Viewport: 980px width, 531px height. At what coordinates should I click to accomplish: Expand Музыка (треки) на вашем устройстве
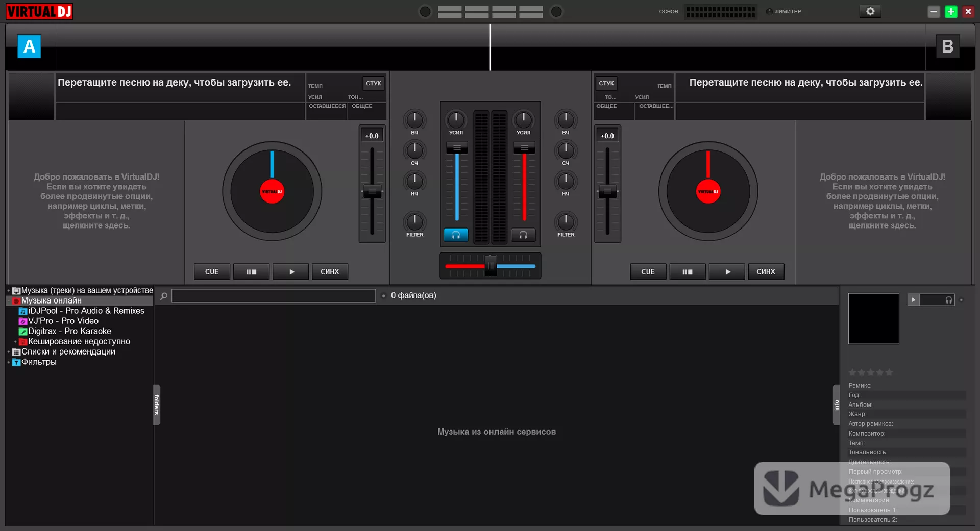point(9,291)
